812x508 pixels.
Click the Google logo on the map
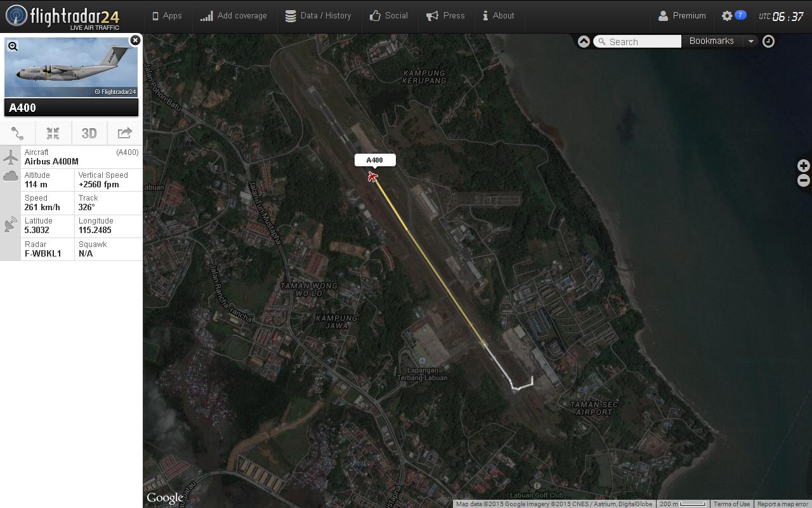[x=165, y=498]
